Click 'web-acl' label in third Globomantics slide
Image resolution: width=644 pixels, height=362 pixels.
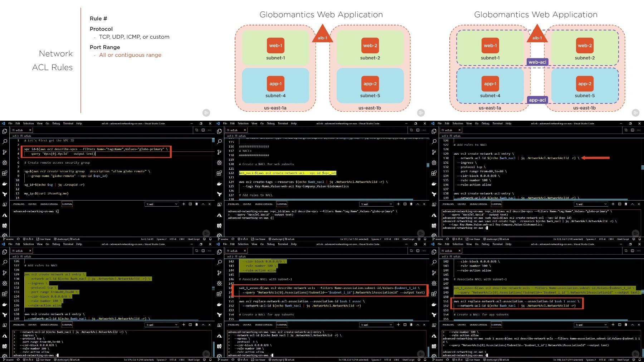(537, 62)
